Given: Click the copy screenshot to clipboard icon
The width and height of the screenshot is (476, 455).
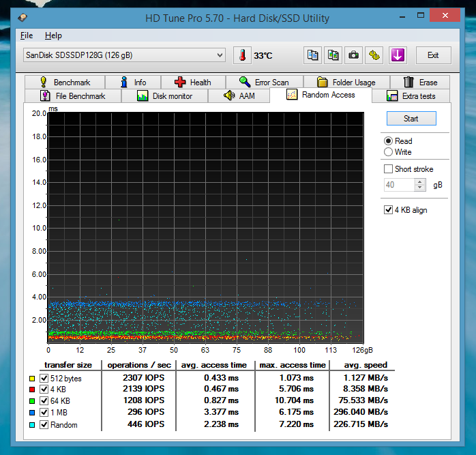Looking at the screenshot, I should [333, 55].
